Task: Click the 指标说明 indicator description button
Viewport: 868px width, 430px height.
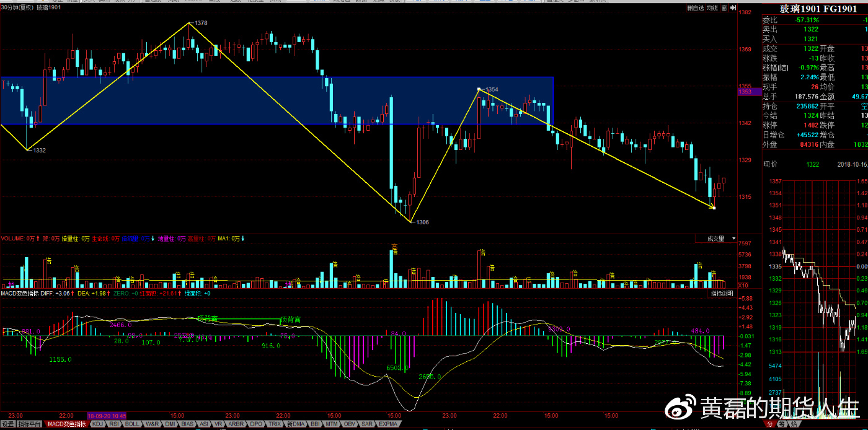Action: coord(722,293)
